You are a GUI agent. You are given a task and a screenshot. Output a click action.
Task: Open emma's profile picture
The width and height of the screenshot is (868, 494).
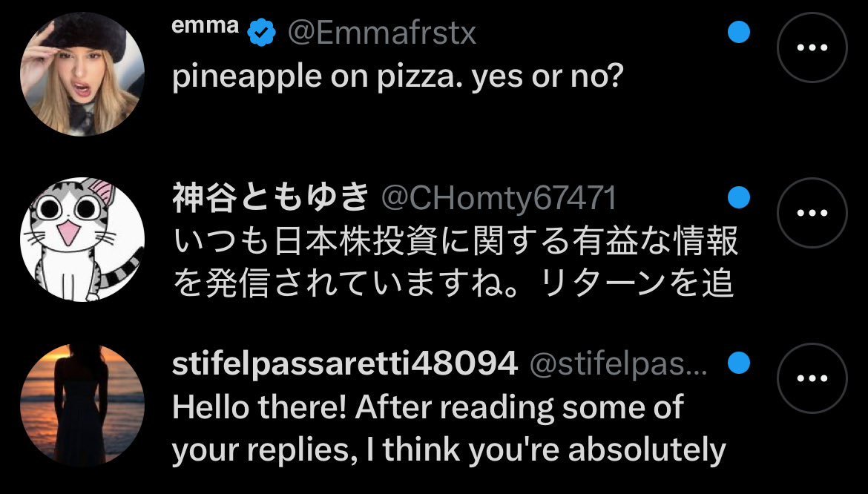[x=82, y=74]
